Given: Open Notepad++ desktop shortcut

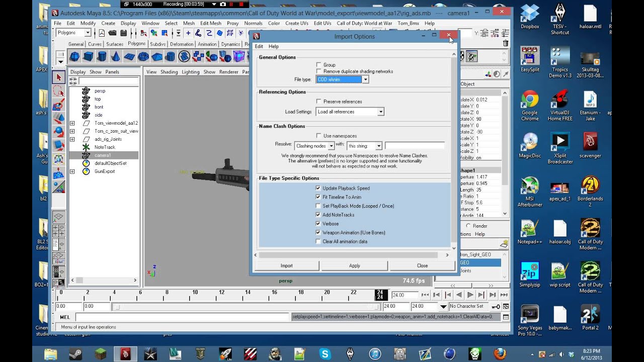Looking at the screenshot, I should coord(529,232).
